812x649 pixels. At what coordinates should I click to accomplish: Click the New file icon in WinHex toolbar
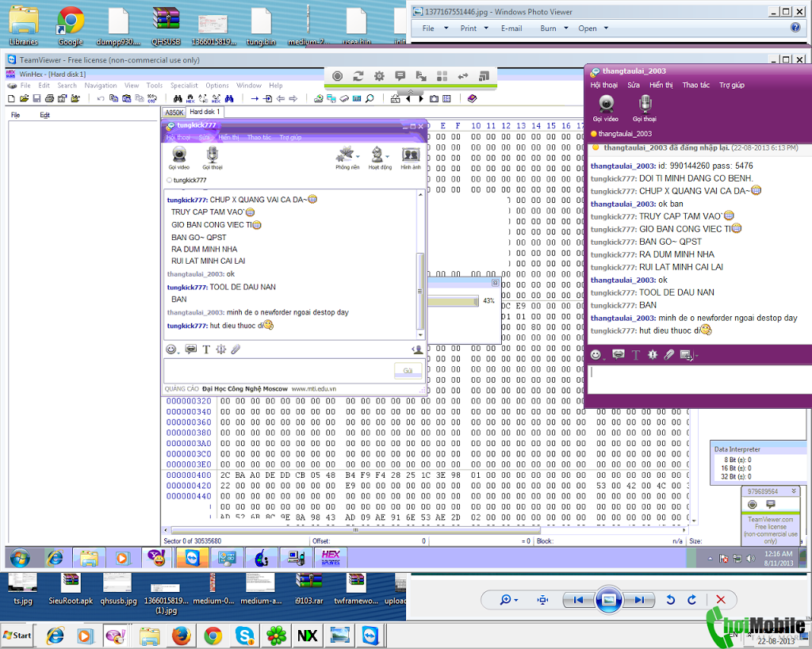pyautogui.click(x=11, y=98)
